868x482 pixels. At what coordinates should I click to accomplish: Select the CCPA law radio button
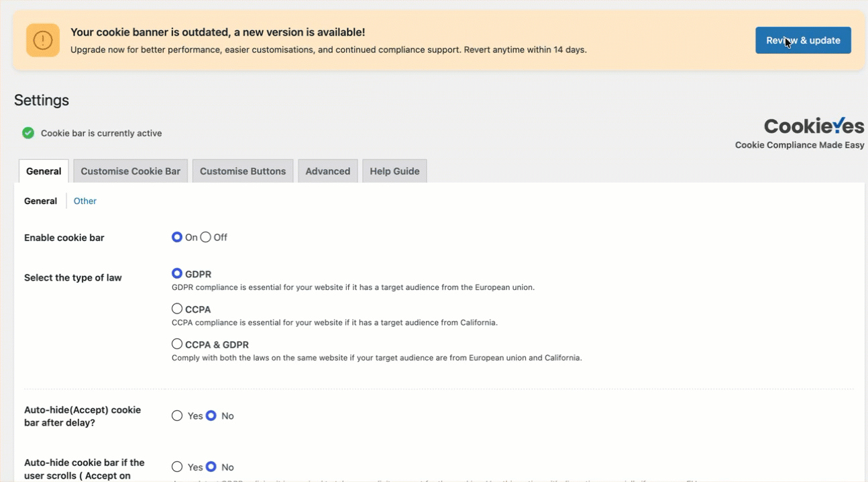point(177,309)
